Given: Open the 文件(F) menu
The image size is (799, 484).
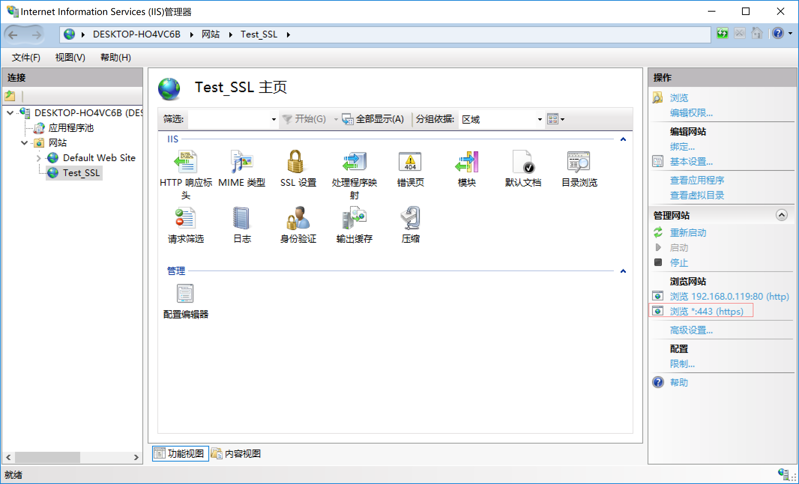Looking at the screenshot, I should [26, 58].
